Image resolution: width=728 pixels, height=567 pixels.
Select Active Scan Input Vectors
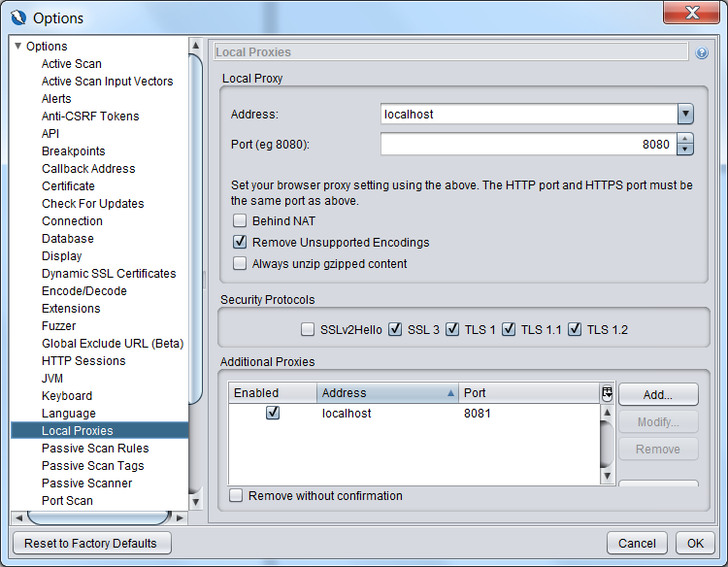[107, 82]
